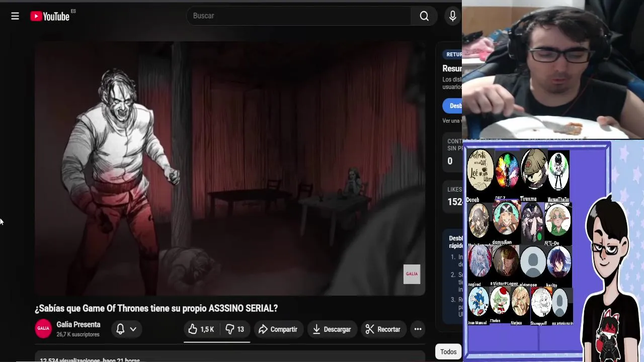Go to YouTube home via logo
This screenshot has width=644, height=362.
[50, 16]
